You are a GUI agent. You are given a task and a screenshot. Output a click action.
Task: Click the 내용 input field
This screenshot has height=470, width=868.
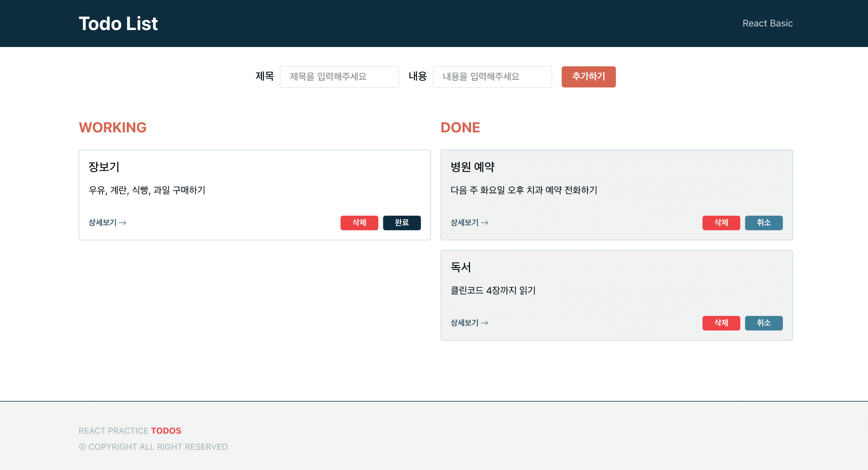click(x=492, y=77)
